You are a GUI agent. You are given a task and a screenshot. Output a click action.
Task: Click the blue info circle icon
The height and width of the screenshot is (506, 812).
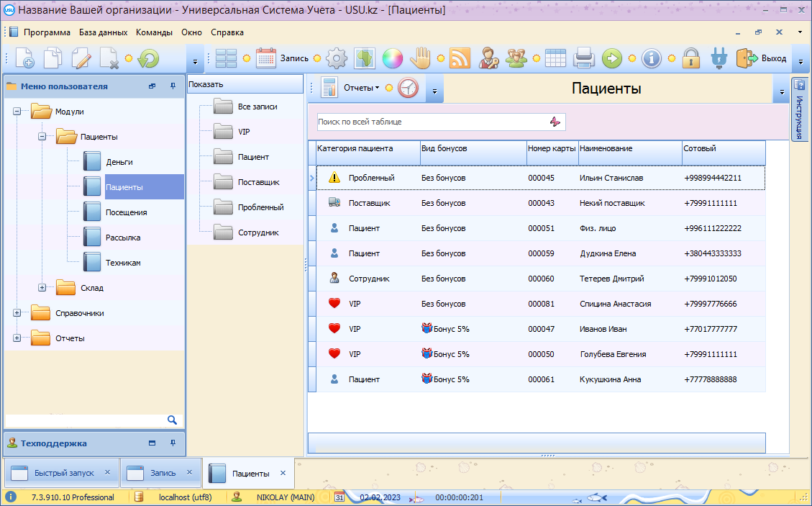[x=652, y=58]
